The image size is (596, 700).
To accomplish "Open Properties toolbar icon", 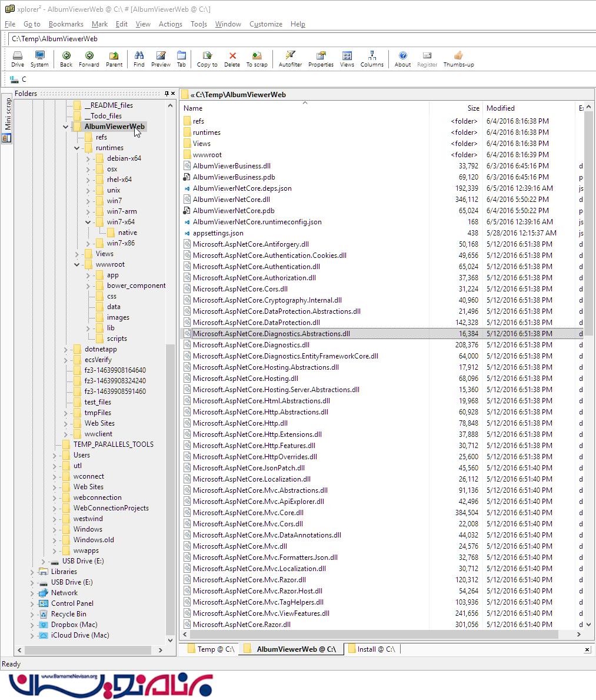I will pyautogui.click(x=321, y=58).
